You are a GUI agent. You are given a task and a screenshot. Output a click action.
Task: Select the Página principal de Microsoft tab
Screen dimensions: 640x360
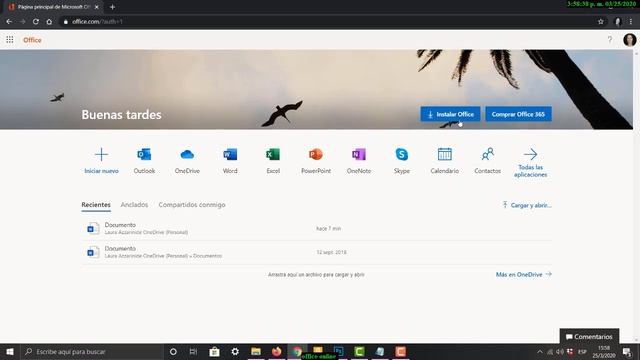click(x=53, y=7)
